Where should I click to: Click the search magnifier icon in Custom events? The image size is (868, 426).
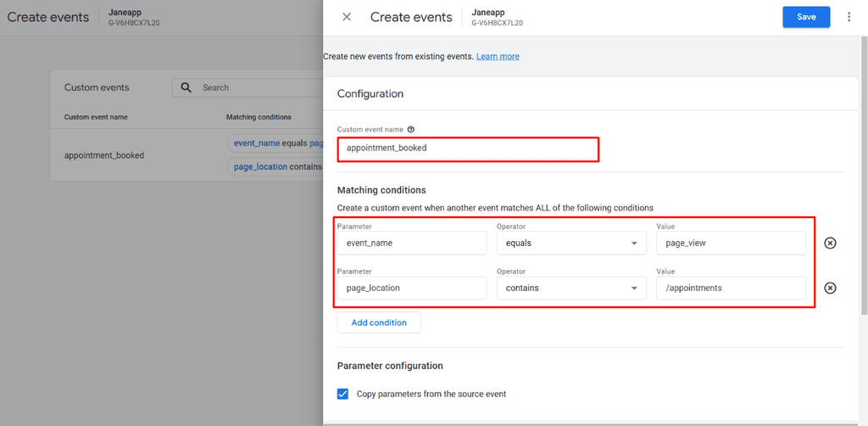click(x=186, y=87)
